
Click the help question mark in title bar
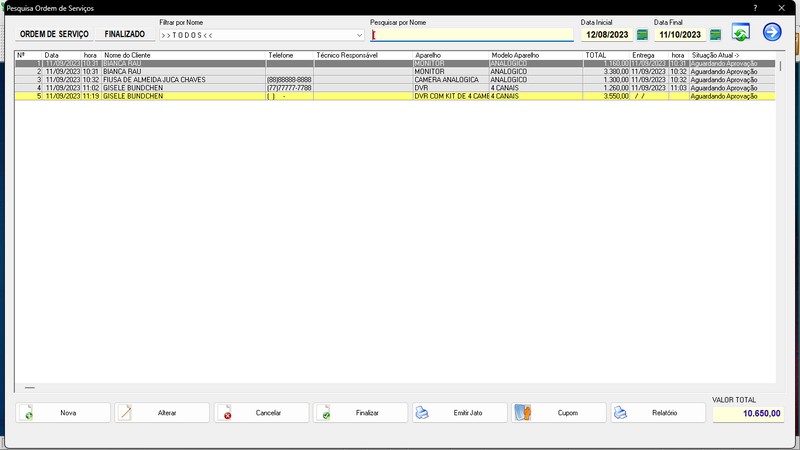point(755,8)
